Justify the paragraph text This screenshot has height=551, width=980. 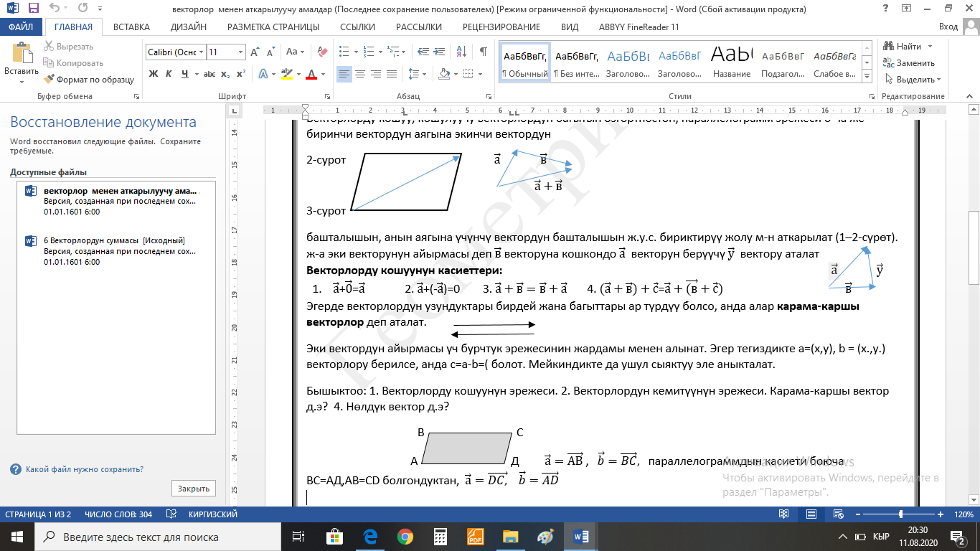coord(392,74)
